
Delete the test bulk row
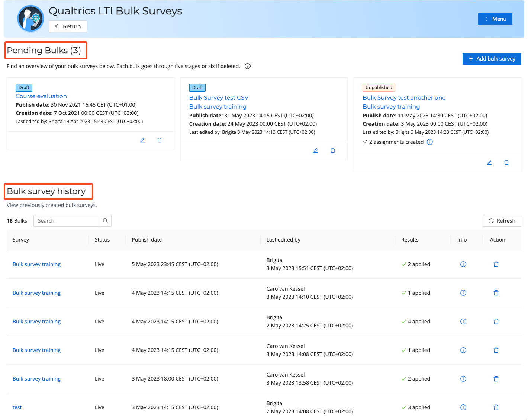496,407
